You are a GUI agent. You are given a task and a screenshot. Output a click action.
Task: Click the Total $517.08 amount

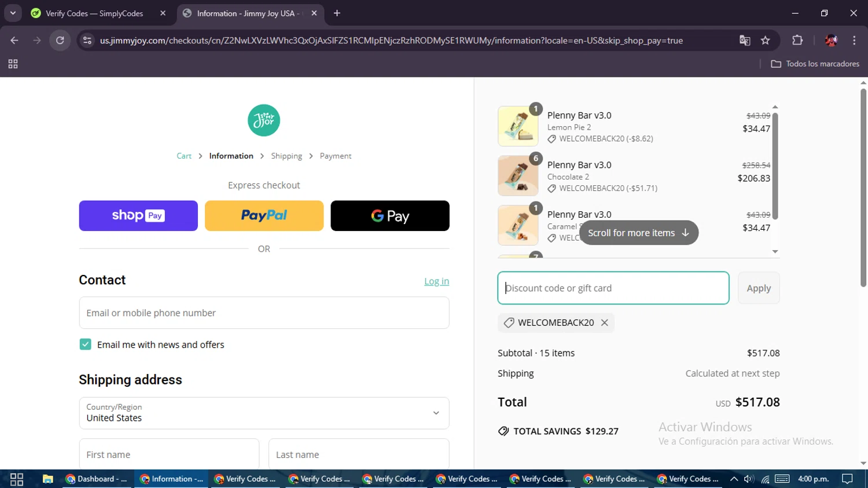(757, 402)
